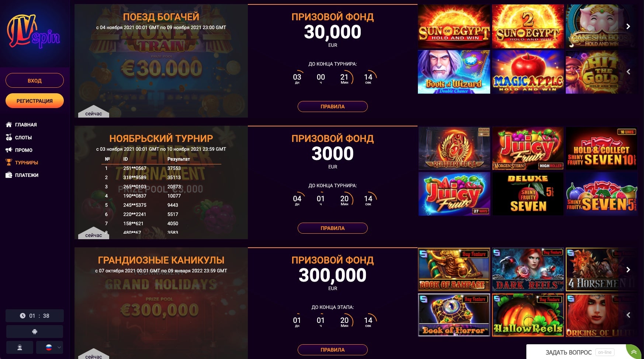The width and height of the screenshot is (644, 359).
Task: Click the trophy icon next to Турниры
Action: click(9, 162)
